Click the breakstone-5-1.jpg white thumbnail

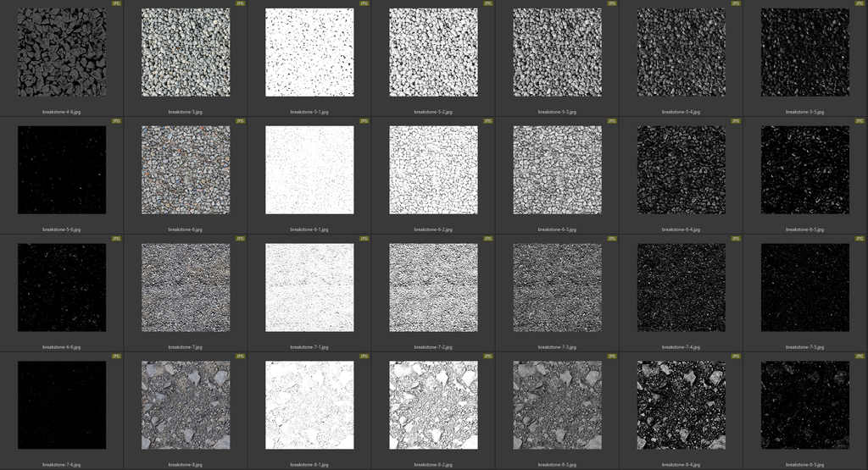(309, 53)
